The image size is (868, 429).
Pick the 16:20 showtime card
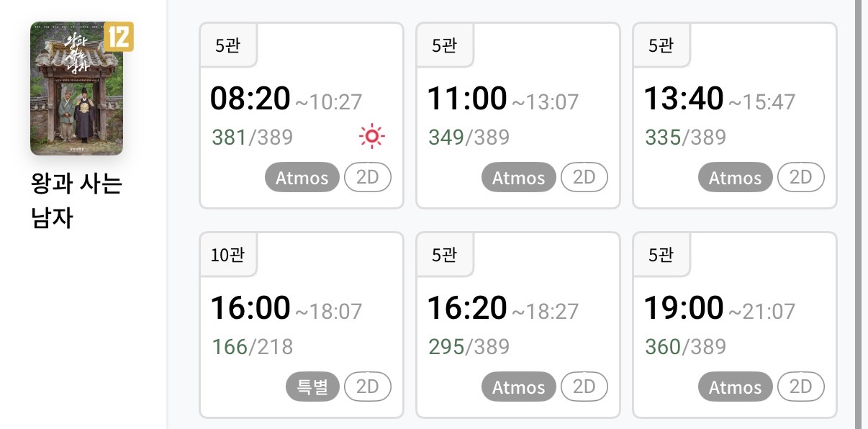click(467, 308)
